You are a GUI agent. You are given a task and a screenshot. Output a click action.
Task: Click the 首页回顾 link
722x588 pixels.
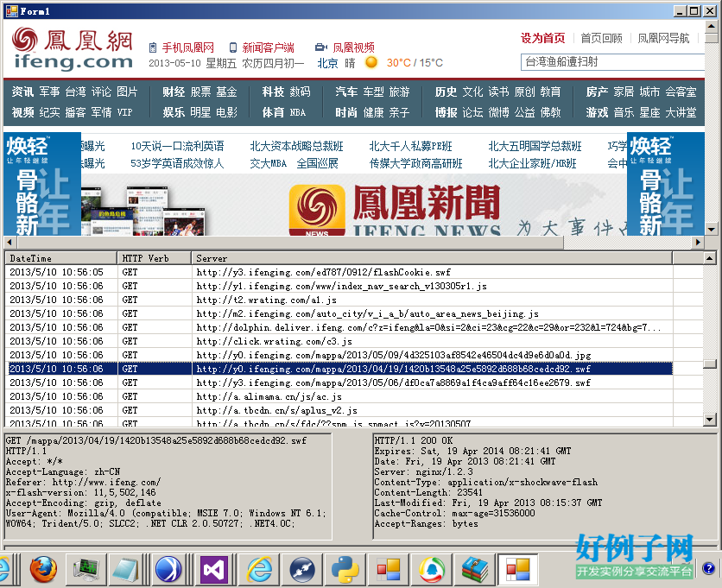(601, 38)
